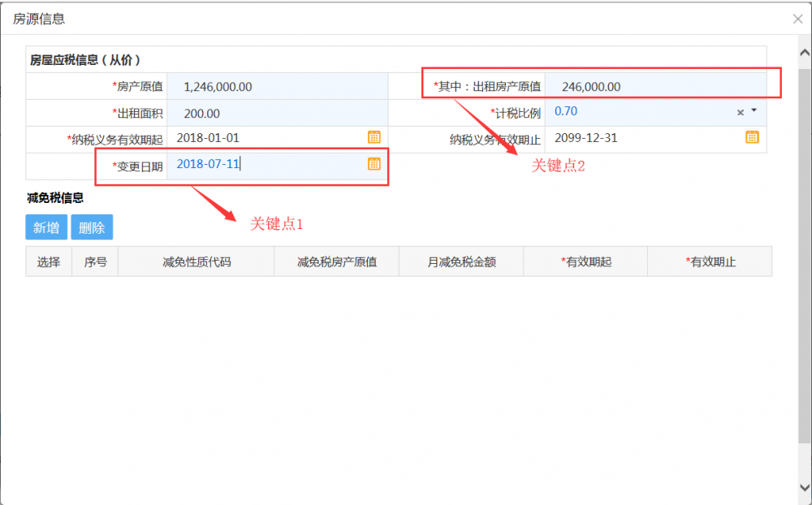This screenshot has width=812, height=505.
Task: Open calendar picker for 变更日期
Action: coord(374,163)
